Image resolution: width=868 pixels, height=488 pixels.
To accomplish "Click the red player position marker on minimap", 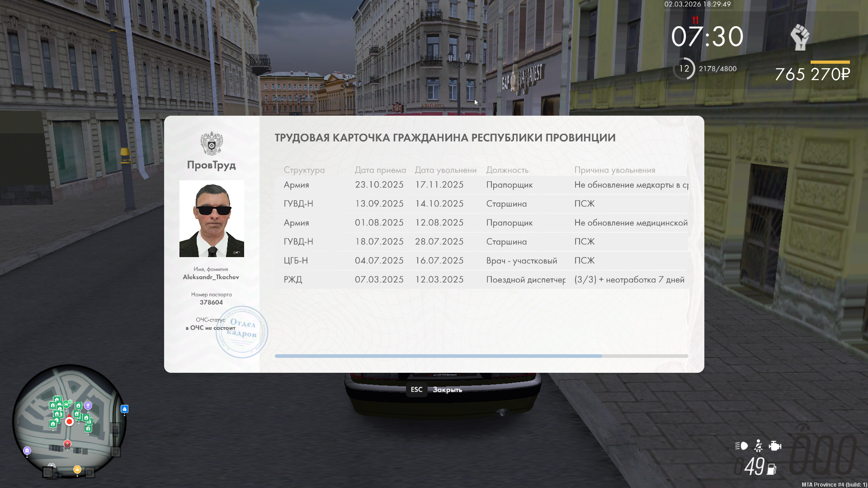I will point(69,422).
